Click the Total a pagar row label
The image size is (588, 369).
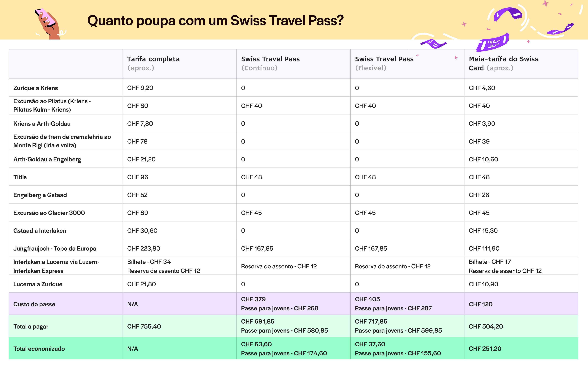31,327
